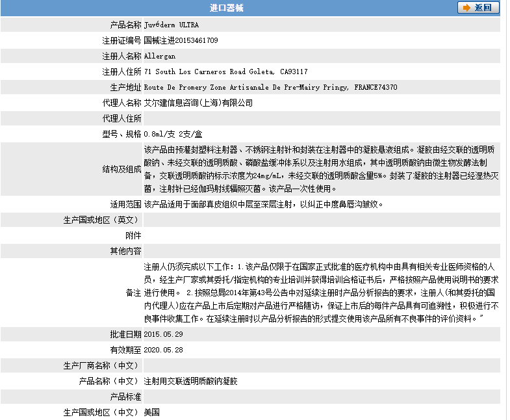Click the expiry date 2020.05.28
The image size is (510, 420).
[x=164, y=350]
